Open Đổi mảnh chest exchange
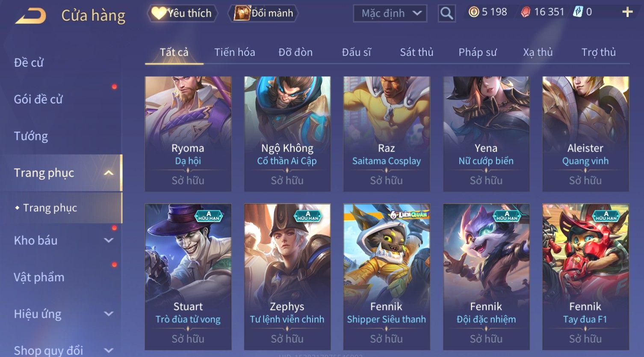The height and width of the screenshot is (357, 644). tap(263, 13)
